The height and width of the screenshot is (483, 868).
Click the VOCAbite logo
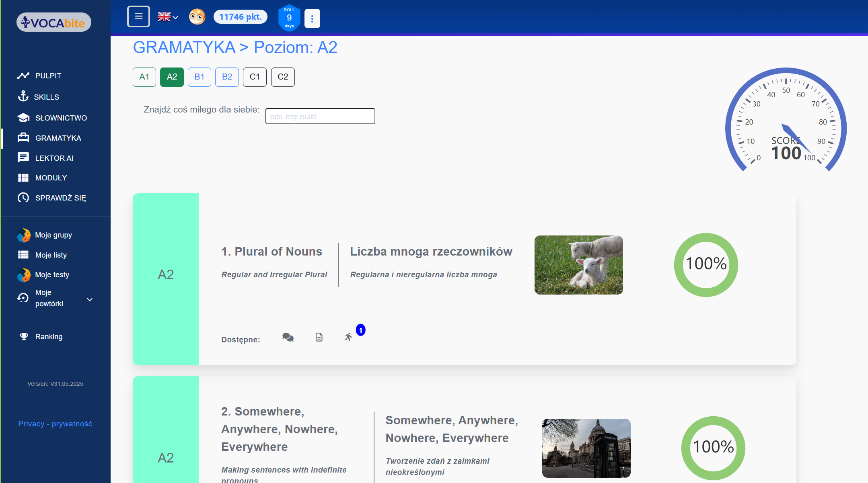pos(53,23)
